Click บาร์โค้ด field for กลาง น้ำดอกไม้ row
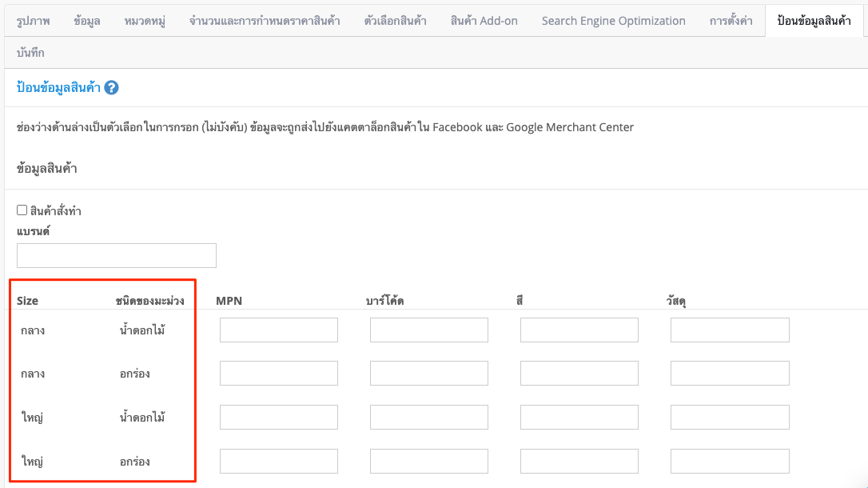Image resolution: width=868 pixels, height=488 pixels. pos(429,330)
